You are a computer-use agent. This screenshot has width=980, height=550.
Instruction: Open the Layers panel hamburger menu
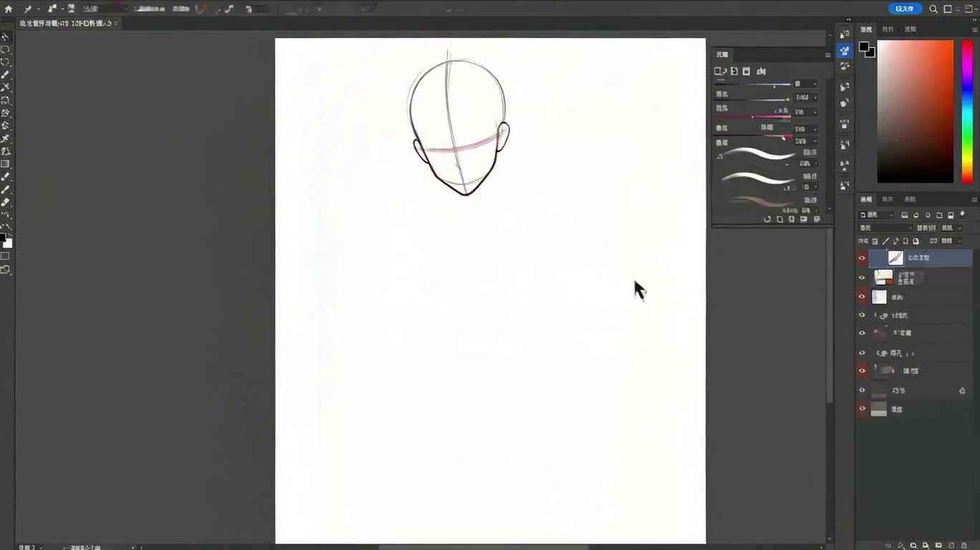point(974,200)
